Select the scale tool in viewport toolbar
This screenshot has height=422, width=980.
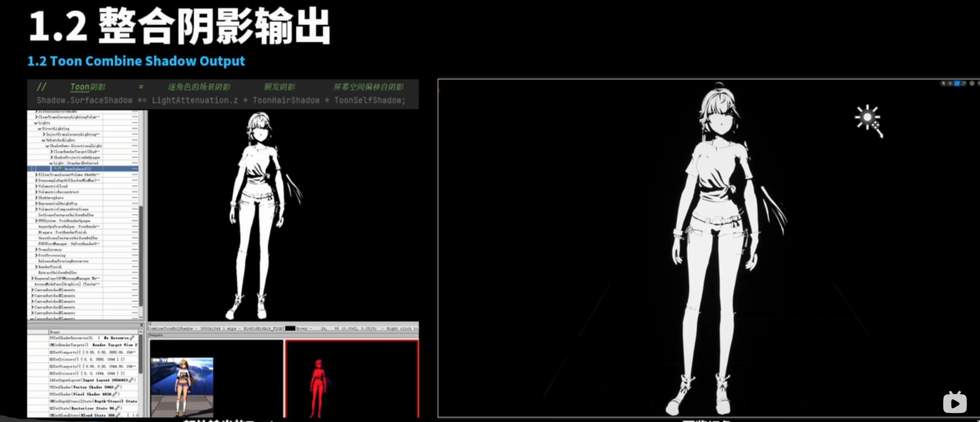pyautogui.click(x=963, y=83)
